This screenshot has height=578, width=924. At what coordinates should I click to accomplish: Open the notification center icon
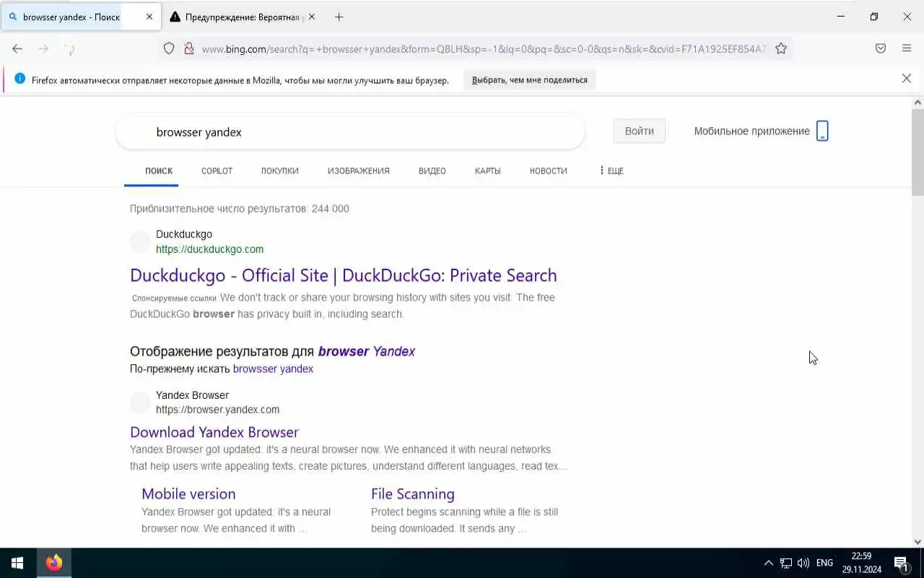(902, 563)
